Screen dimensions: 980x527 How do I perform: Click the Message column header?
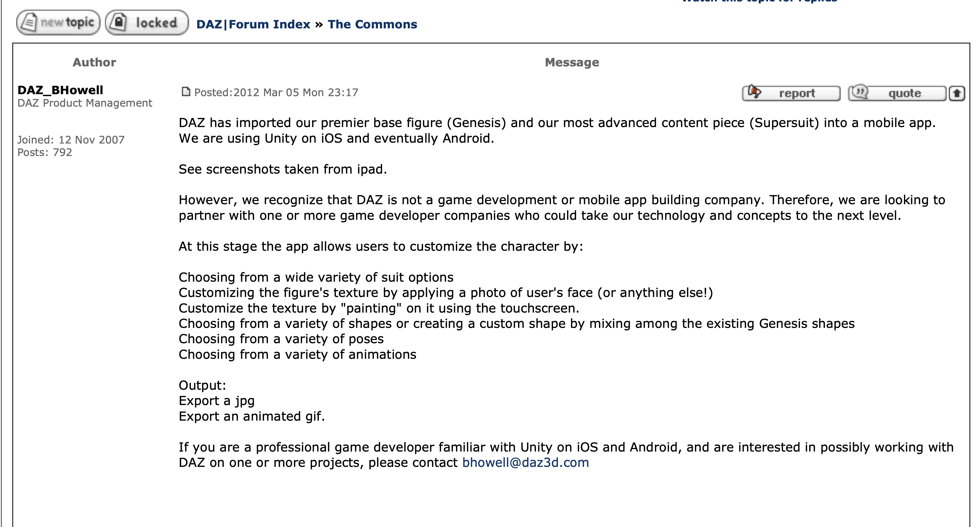pos(571,62)
